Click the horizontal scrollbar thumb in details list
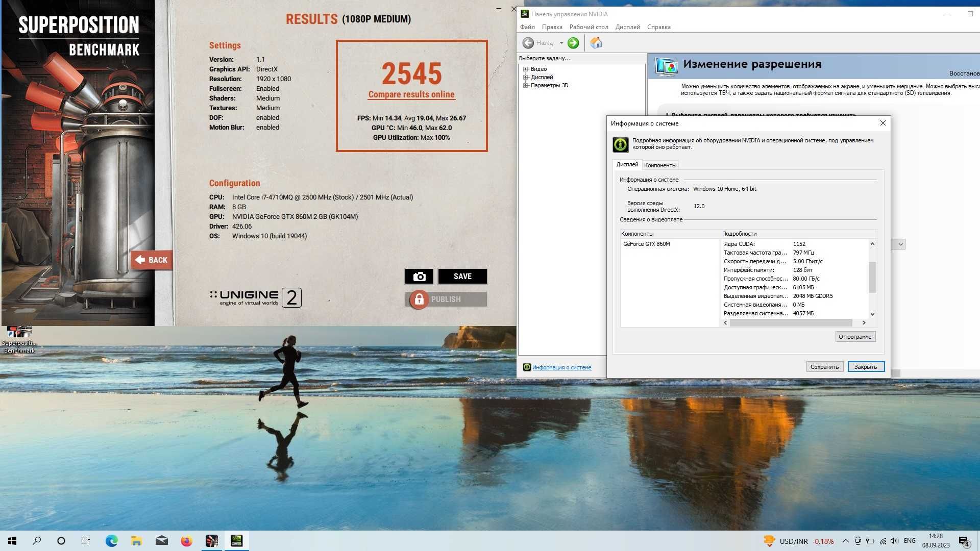980x551 pixels. point(791,323)
